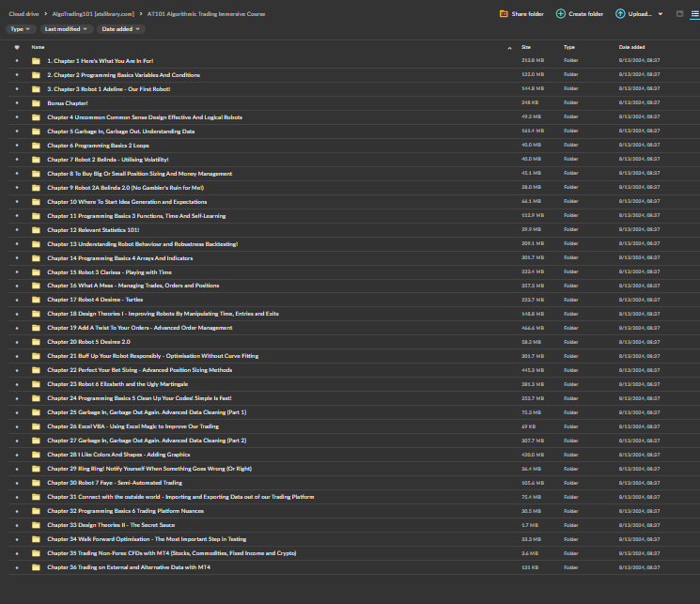Open the Last modified filter dropdown
This screenshot has height=604, width=700.
[x=66, y=29]
